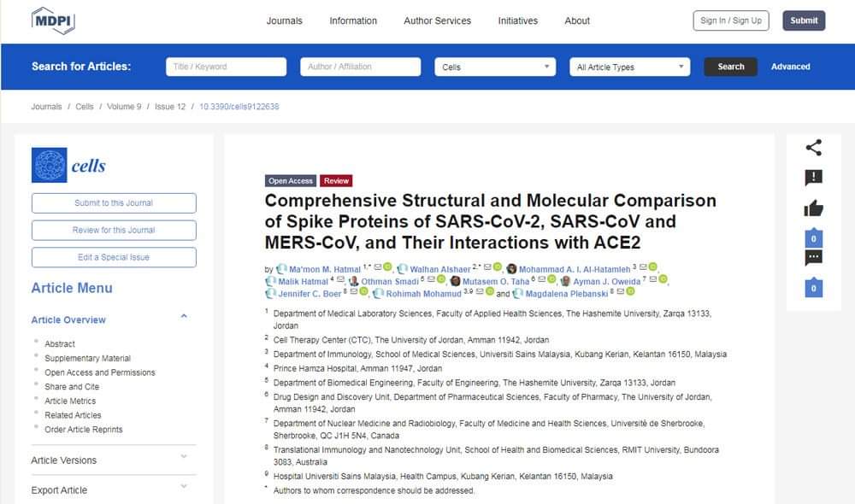The width and height of the screenshot is (855, 504).
Task: Click the exclamation speech-bubble icon
Action: (x=813, y=178)
